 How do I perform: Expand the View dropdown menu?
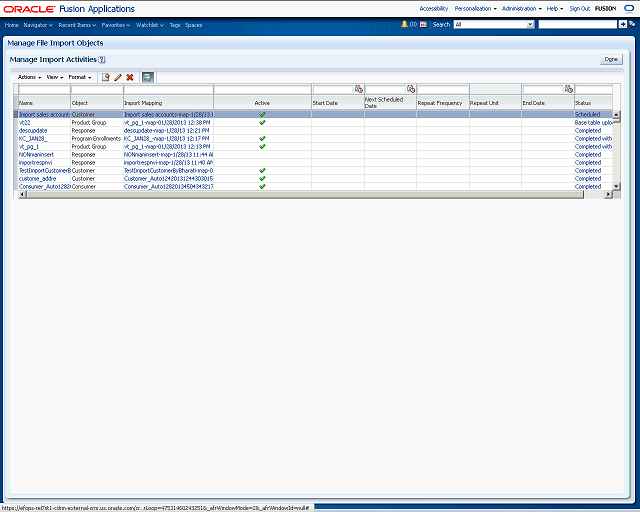click(x=54, y=77)
